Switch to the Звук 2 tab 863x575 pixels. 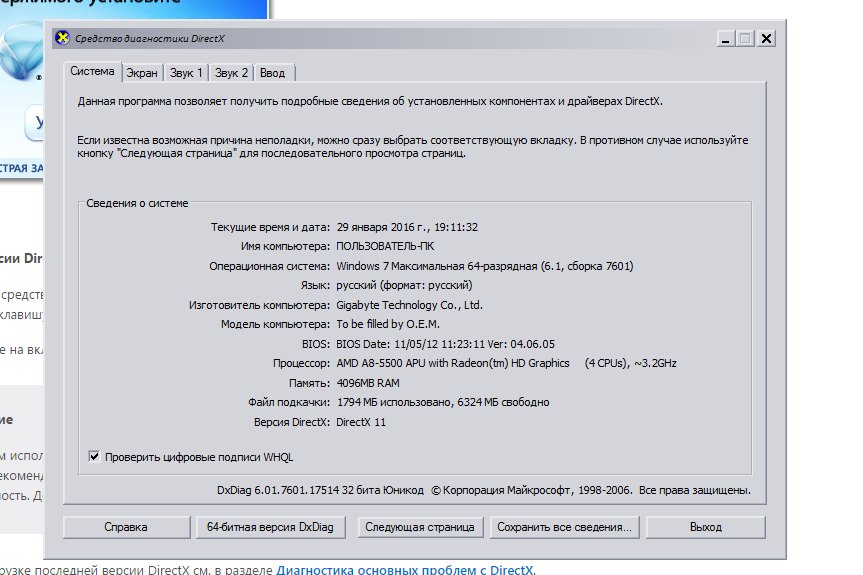click(231, 73)
